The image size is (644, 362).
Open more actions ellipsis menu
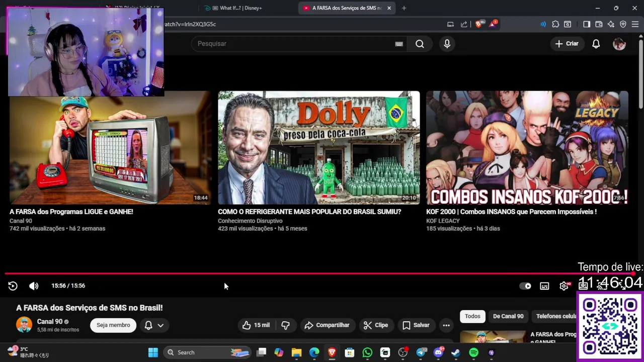point(446,325)
